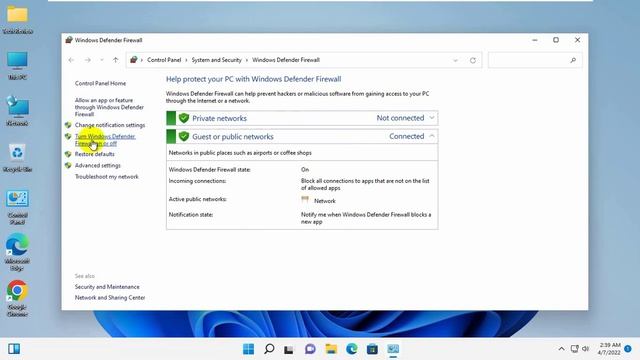Click the Windows Defender Firewall state label

tap(209, 169)
